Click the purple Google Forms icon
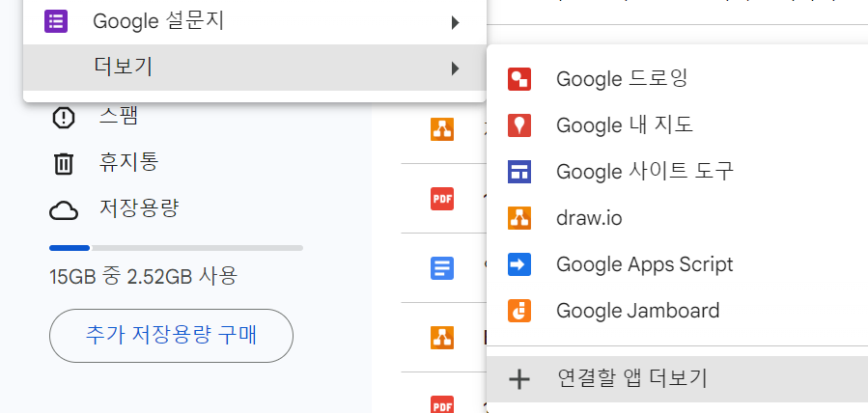Screen dimensions: 868x413 pyautogui.click(x=56, y=21)
